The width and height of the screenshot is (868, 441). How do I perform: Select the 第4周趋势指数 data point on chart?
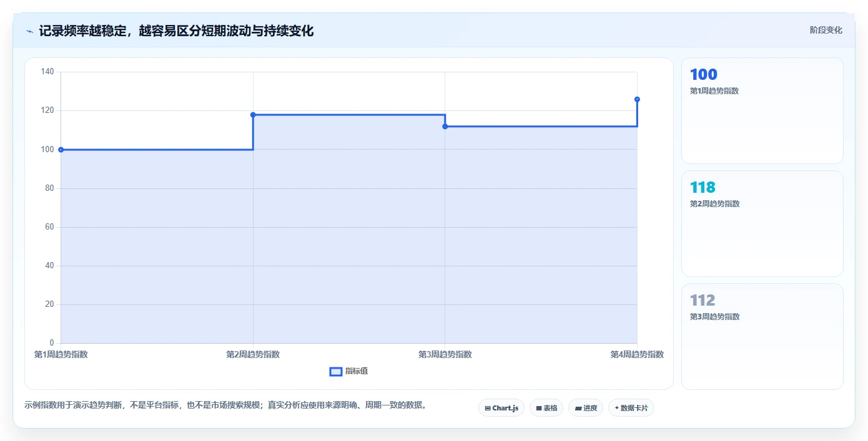click(637, 99)
